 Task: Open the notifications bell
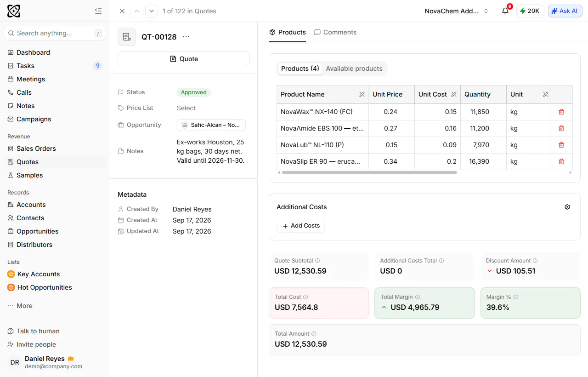(505, 11)
